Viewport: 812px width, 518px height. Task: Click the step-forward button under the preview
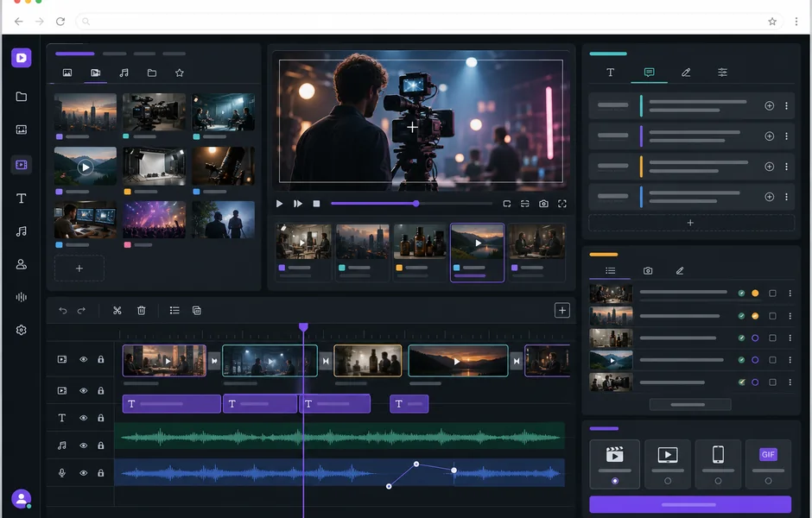298,204
